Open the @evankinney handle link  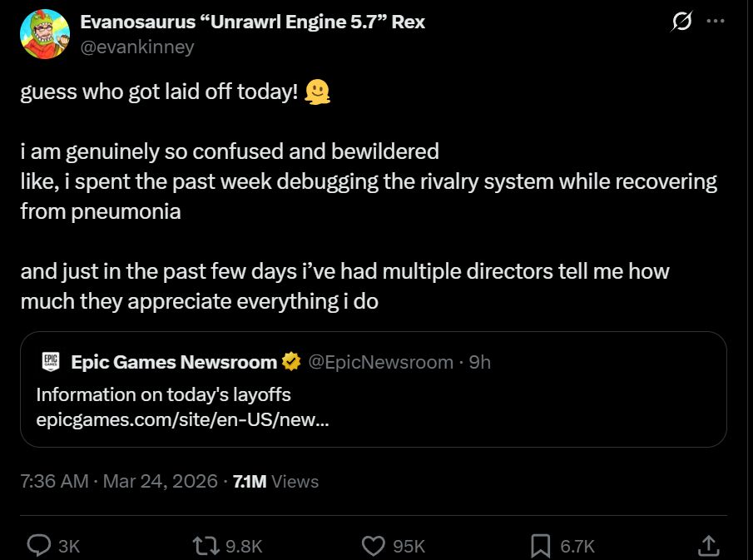136,47
